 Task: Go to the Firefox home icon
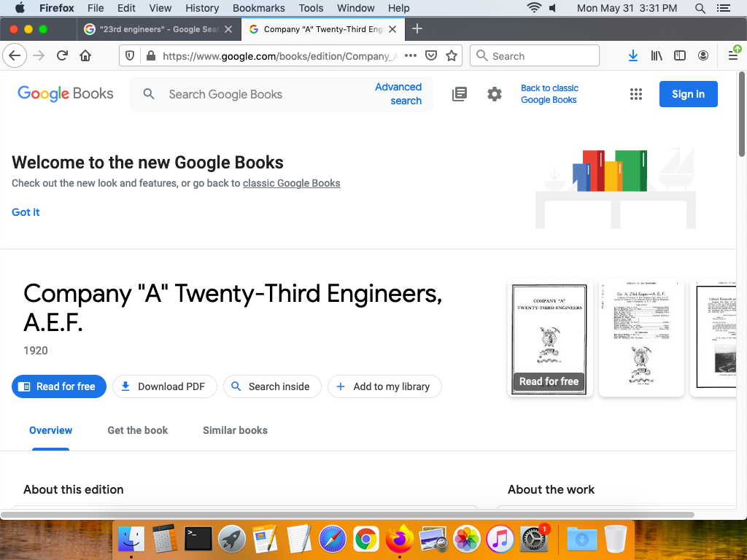click(x=85, y=56)
